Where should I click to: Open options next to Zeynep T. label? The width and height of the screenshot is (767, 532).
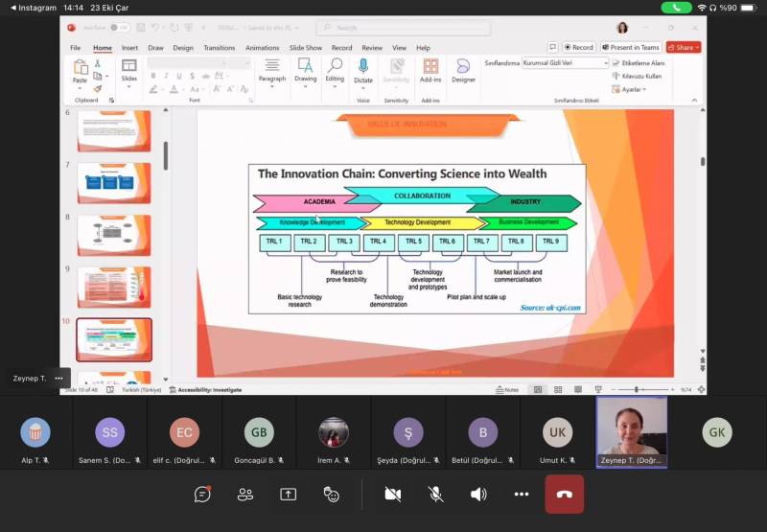(58, 378)
